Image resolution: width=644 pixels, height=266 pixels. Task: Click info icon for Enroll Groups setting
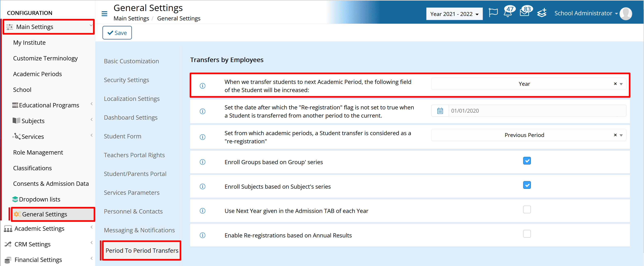click(x=203, y=162)
